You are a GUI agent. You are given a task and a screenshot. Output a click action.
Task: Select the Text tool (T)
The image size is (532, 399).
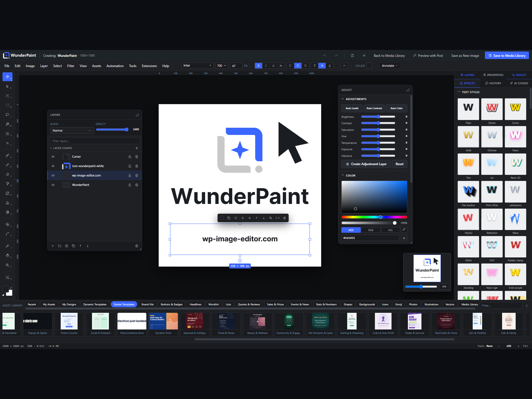tap(7, 96)
